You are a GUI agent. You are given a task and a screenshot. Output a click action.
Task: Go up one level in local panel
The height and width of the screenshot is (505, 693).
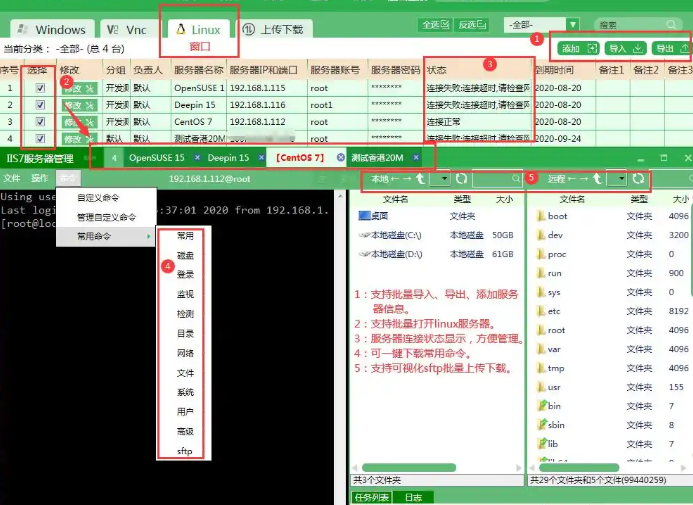(x=420, y=178)
